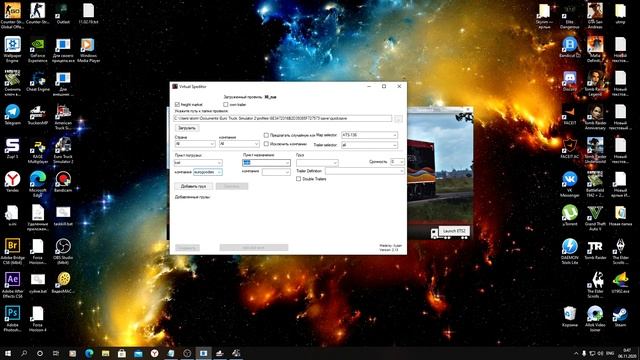Open Microsoft Store from the taskbar

pyautogui.click(x=122, y=353)
